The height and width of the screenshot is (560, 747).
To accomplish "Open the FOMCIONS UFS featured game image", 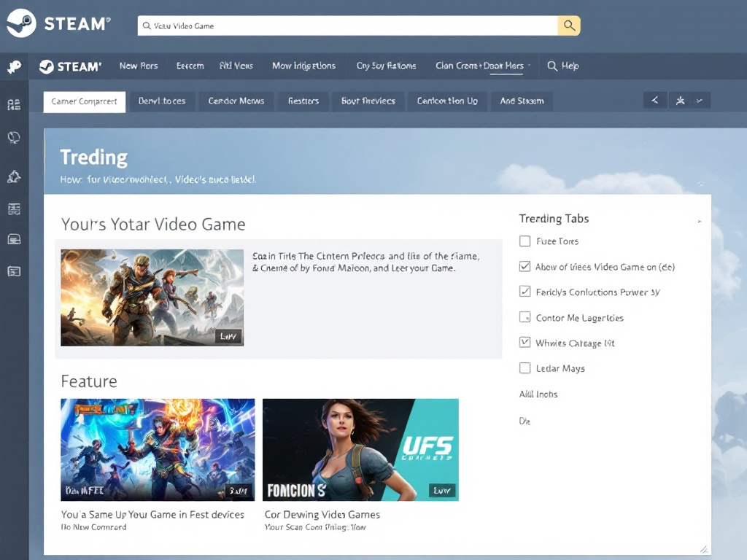I will click(360, 450).
